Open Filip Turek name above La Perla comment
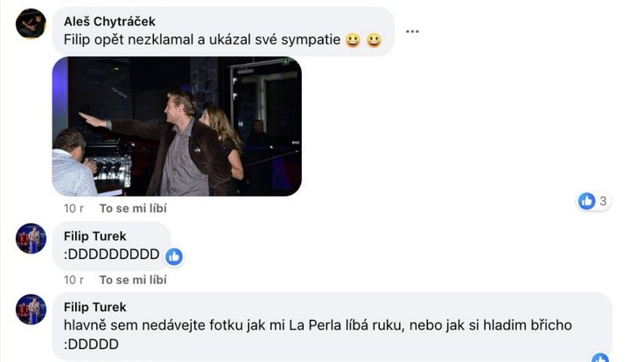 pos(95,306)
